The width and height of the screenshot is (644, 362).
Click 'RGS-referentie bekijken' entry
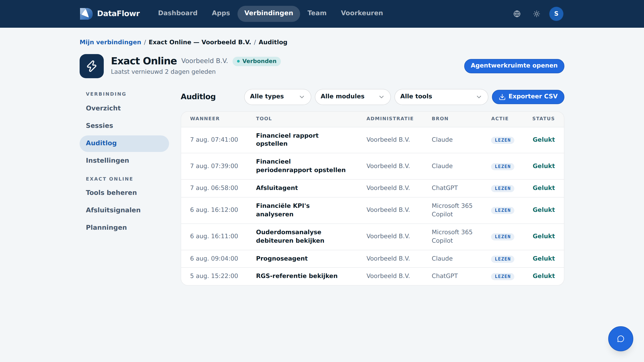click(297, 276)
